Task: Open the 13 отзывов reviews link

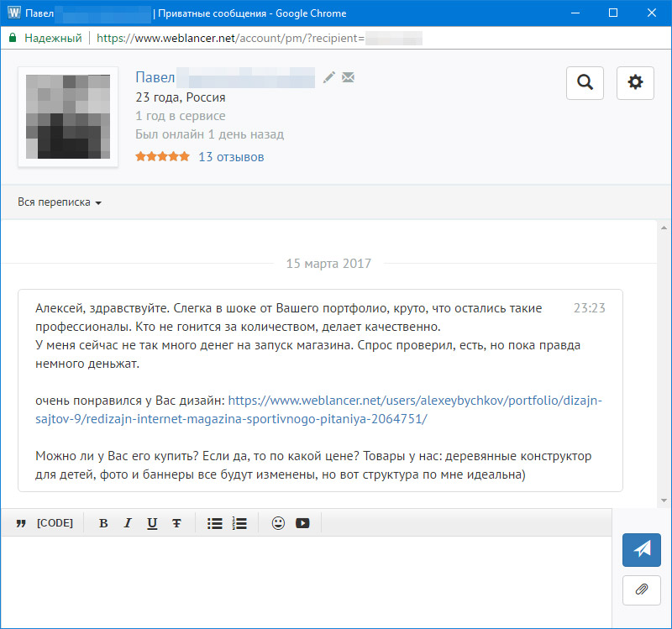Action: click(x=231, y=157)
